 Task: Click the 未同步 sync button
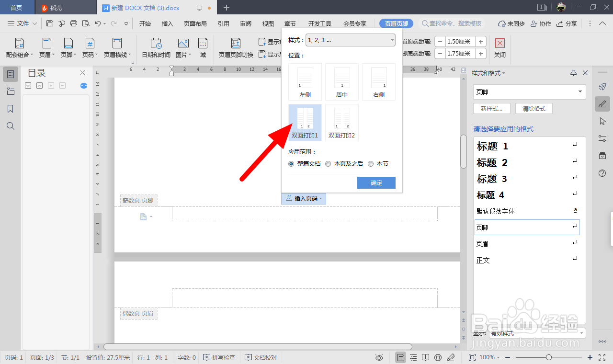click(x=511, y=23)
